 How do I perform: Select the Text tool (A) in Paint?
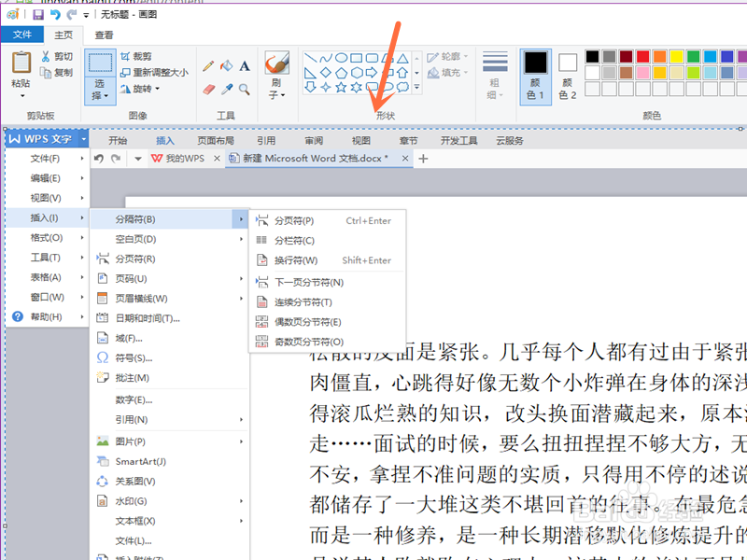tap(244, 65)
